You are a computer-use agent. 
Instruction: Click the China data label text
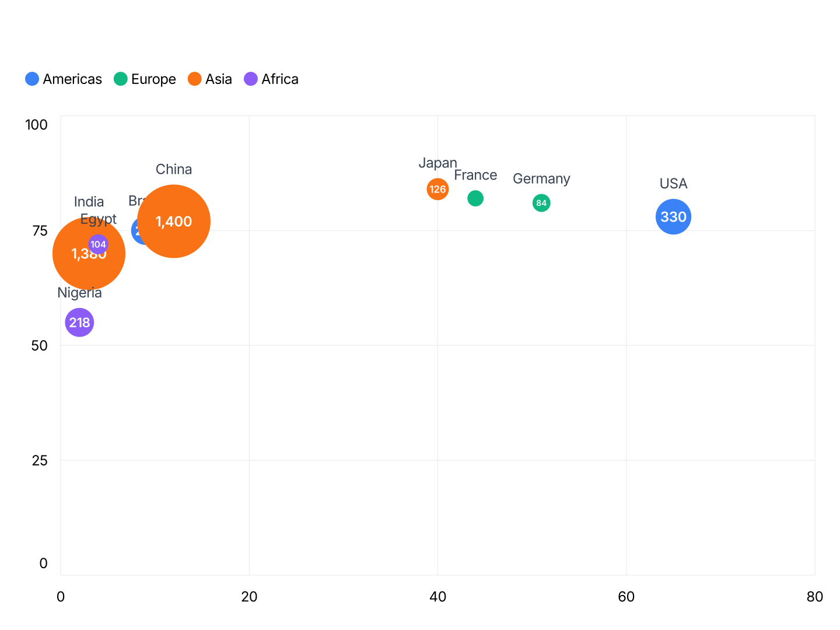[x=174, y=169]
